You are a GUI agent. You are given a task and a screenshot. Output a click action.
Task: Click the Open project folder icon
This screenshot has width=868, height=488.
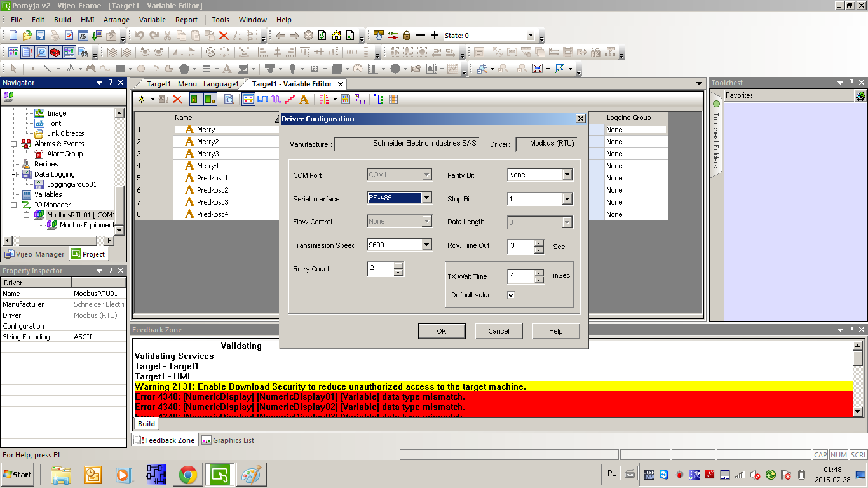tap(27, 36)
